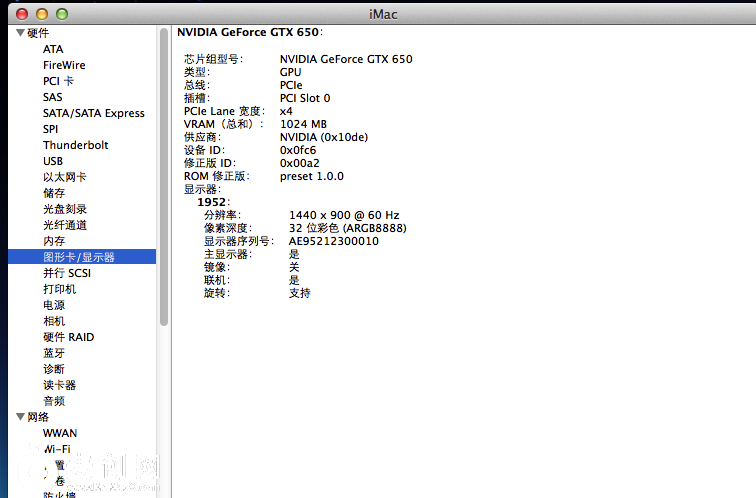The width and height of the screenshot is (756, 498).
Task: Select 硬件 RAID in the list
Action: pyautogui.click(x=68, y=337)
